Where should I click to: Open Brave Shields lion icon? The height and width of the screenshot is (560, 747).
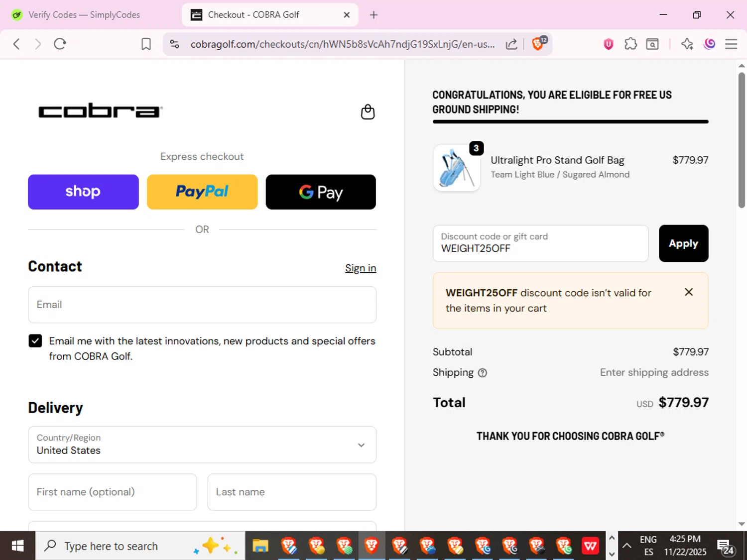coord(538,43)
